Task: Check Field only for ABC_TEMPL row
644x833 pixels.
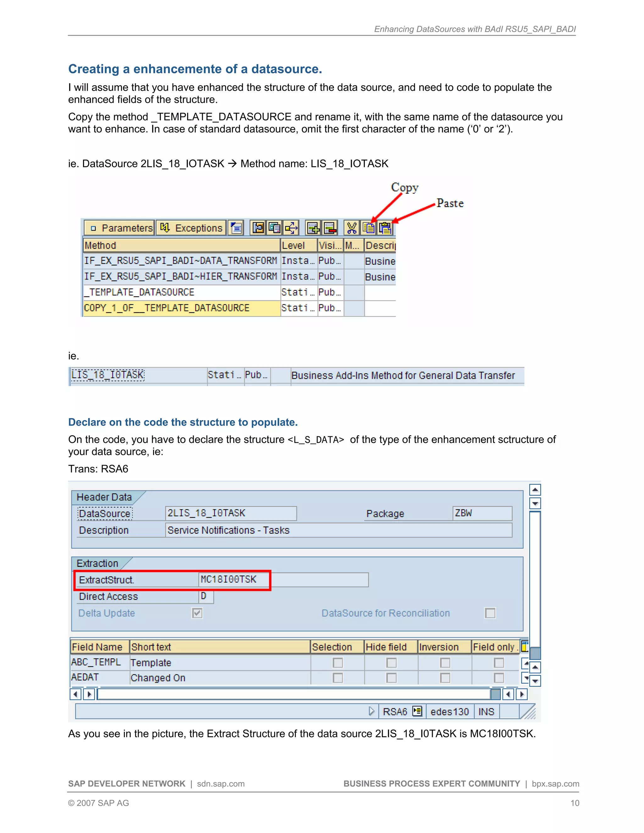Action: [499, 663]
